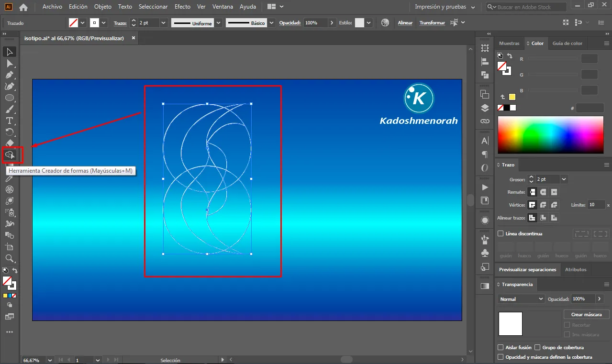Click the Límite value field

pos(596,205)
